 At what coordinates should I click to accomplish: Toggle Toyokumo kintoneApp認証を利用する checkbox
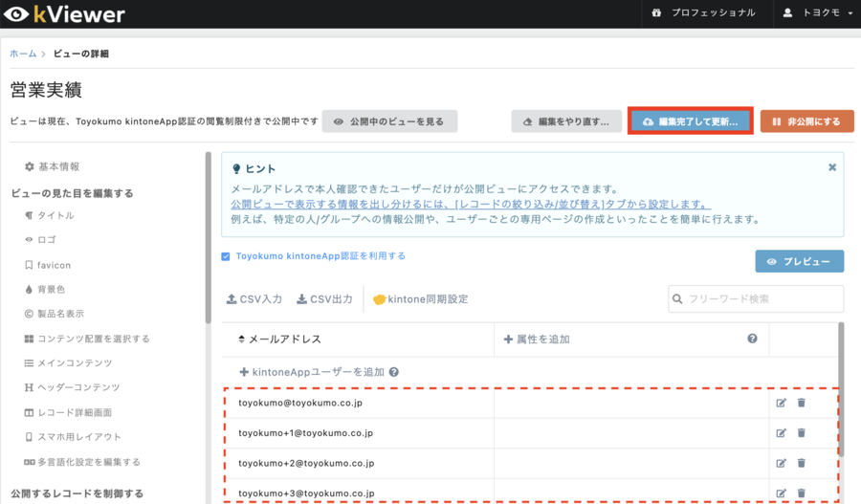coord(225,256)
